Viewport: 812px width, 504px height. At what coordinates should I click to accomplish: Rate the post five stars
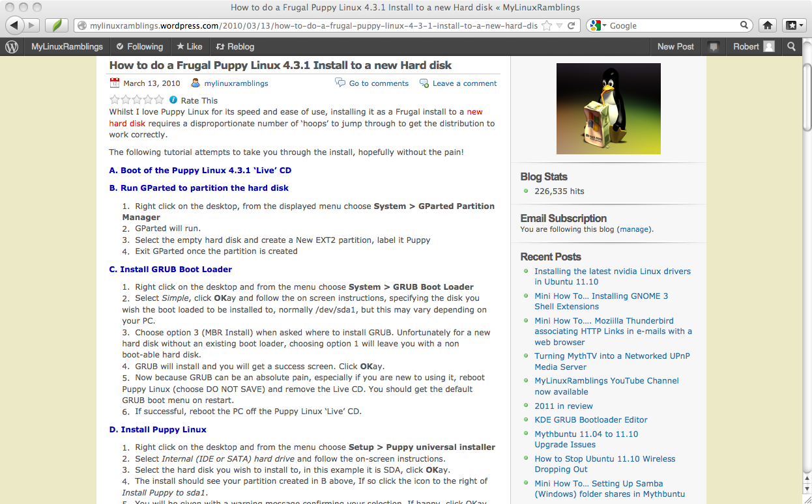point(158,100)
